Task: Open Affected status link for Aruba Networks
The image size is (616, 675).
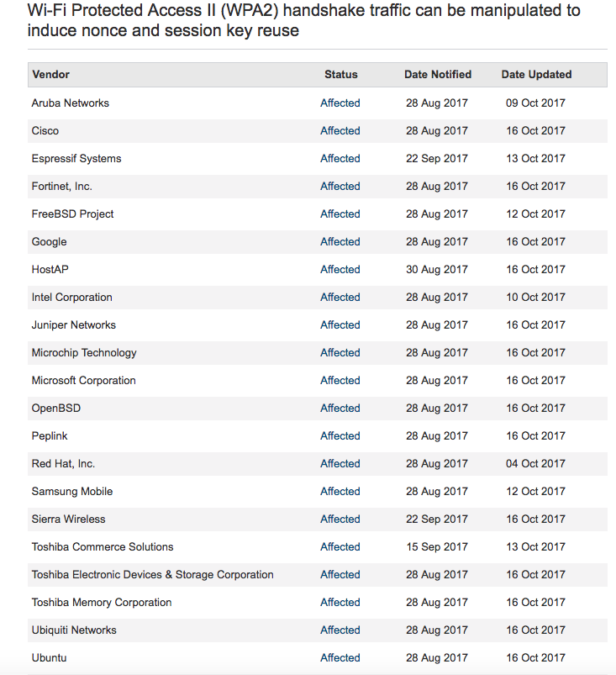Action: click(340, 103)
